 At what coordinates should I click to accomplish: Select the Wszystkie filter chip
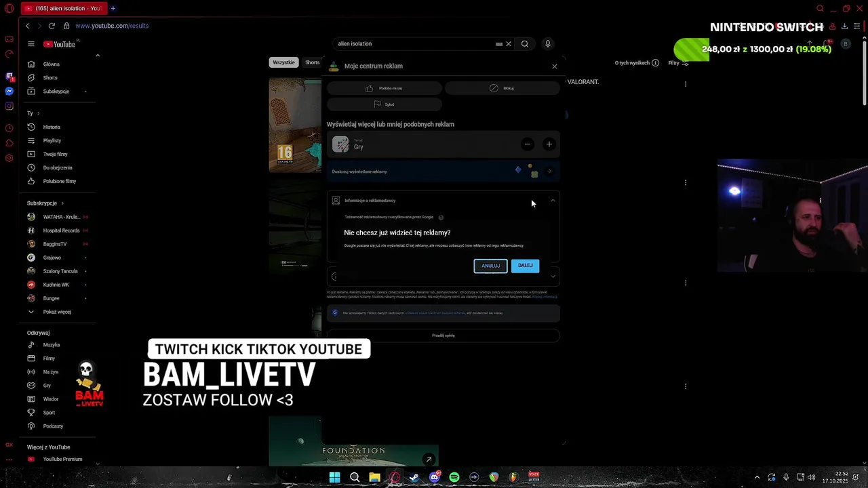tap(283, 62)
